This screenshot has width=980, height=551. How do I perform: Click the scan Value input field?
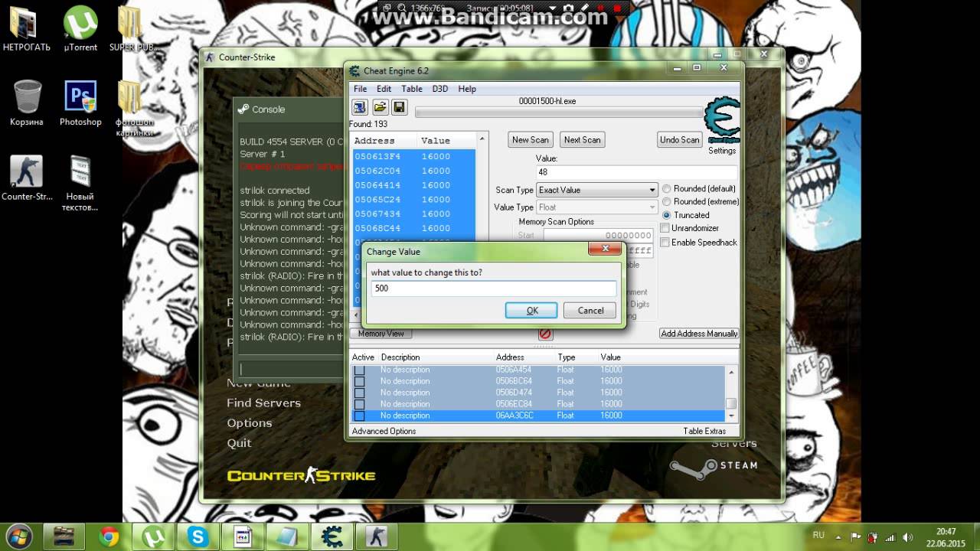click(636, 172)
